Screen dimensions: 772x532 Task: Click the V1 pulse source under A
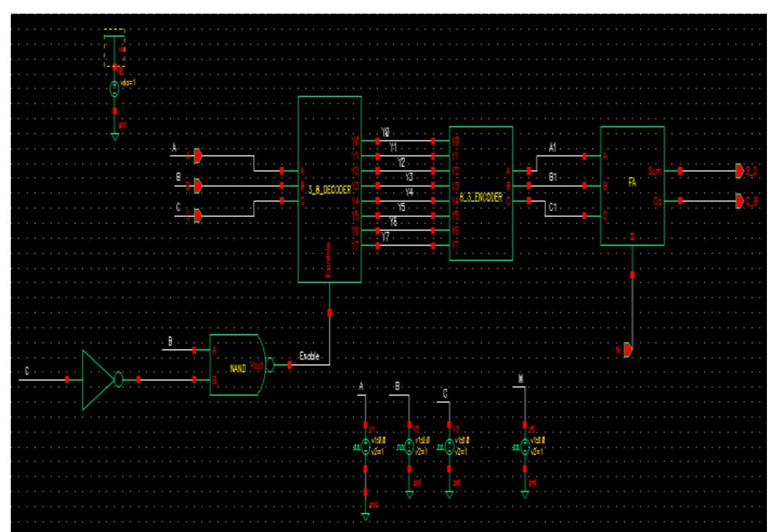point(366,445)
